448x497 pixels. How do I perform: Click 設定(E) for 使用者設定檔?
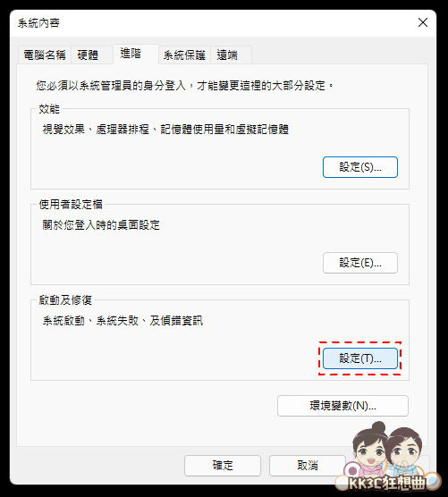point(360,263)
